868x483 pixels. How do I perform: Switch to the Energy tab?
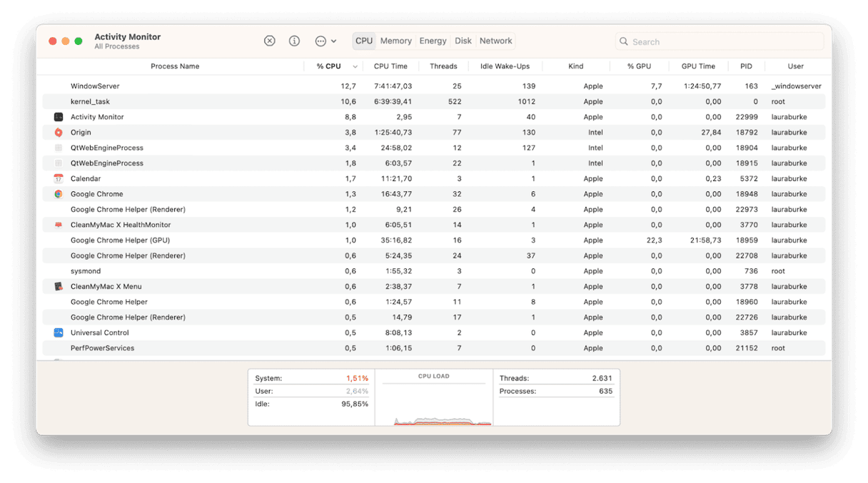click(433, 41)
